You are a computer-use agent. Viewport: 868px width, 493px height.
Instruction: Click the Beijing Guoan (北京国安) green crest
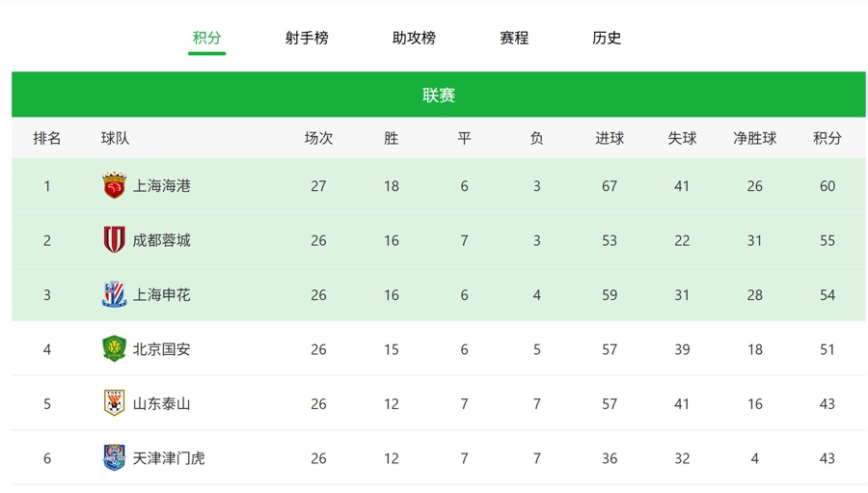click(x=114, y=349)
